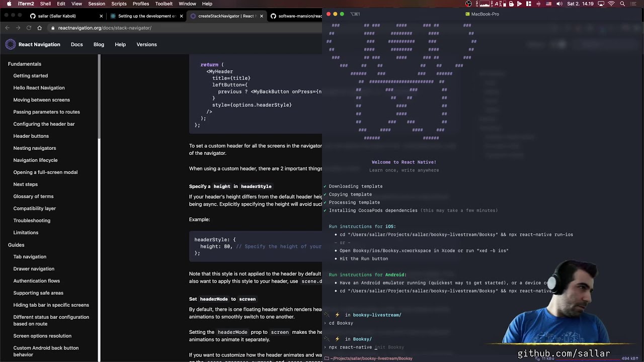The image size is (644, 362).
Task: Open the Shell menu
Action: (x=45, y=4)
